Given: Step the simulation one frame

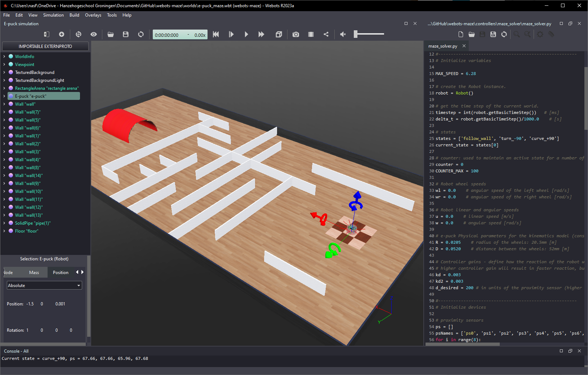Looking at the screenshot, I should 231,34.
